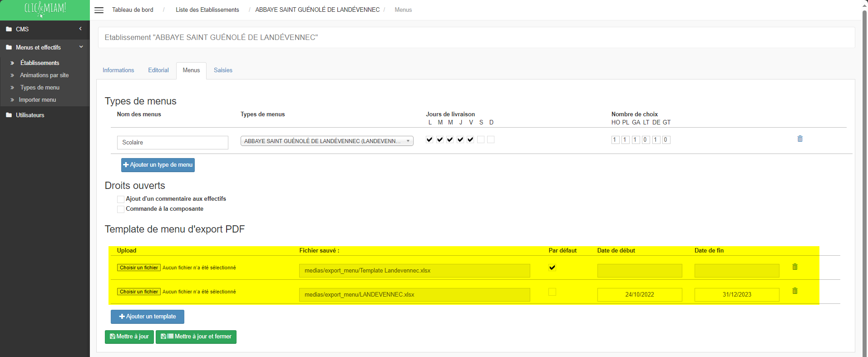
Task: Click Mettre à jour et fermer button
Action: pos(196,337)
